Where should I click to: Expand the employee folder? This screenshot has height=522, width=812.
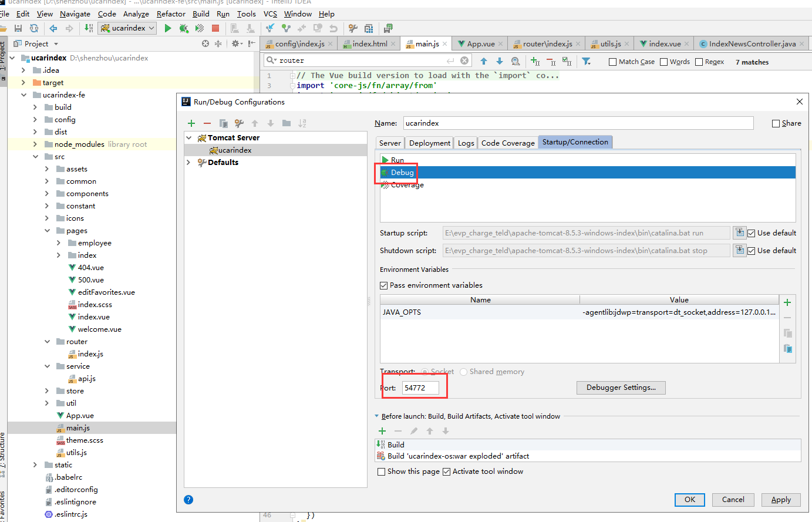[x=59, y=243]
